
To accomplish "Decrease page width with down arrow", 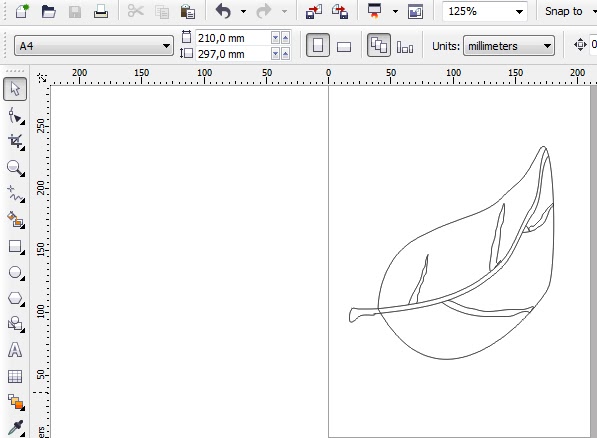I will click(275, 38).
